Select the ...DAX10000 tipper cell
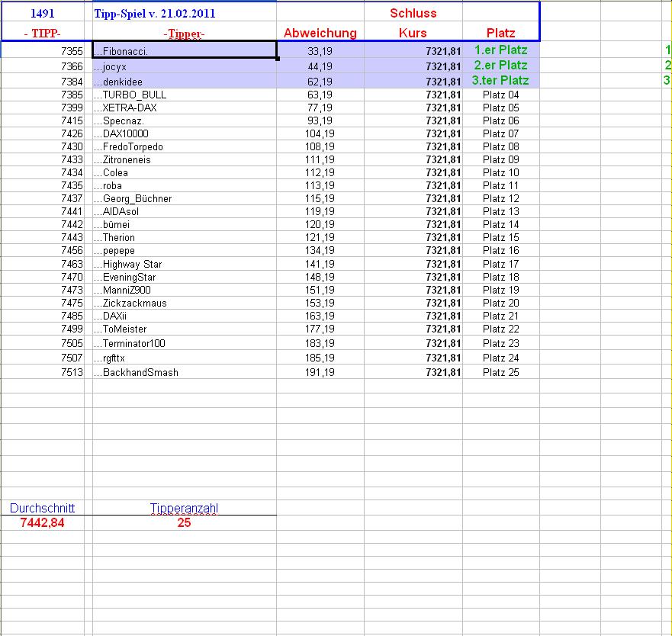Screen dimensions: 672x636 [x=185, y=133]
